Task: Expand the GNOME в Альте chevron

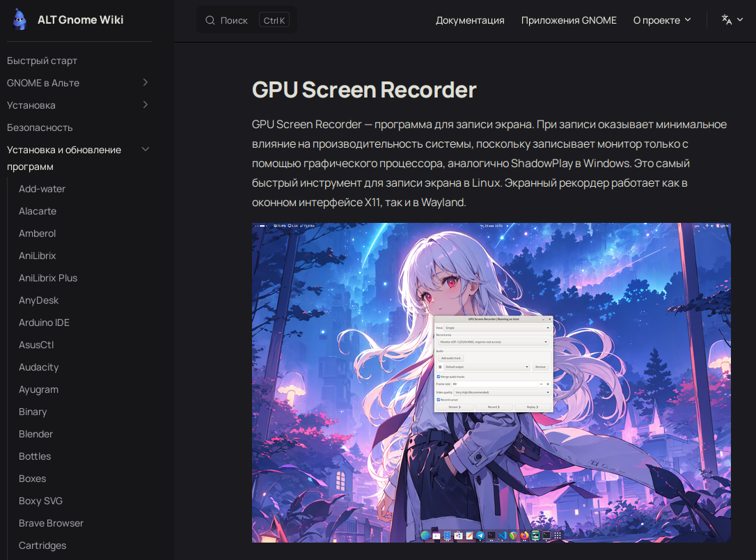Action: pyautogui.click(x=145, y=82)
